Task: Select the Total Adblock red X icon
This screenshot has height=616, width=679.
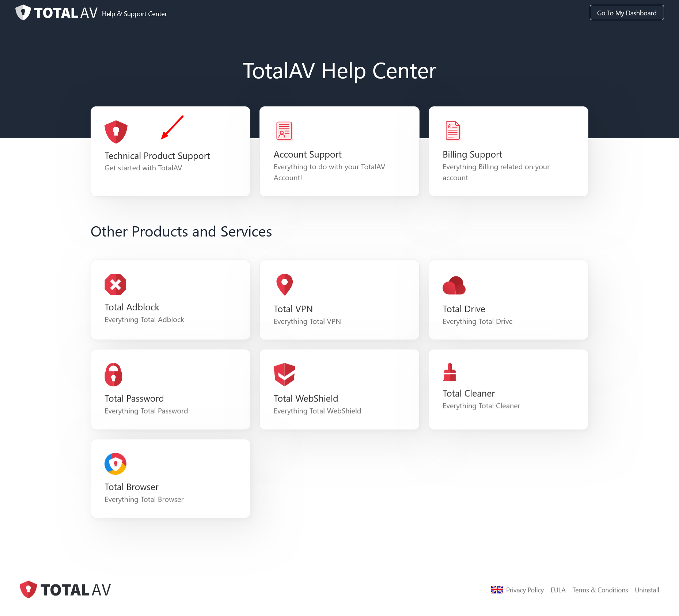Action: (x=115, y=284)
